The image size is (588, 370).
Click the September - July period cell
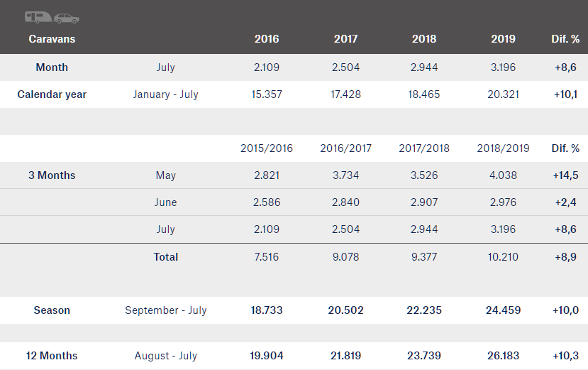[166, 310]
